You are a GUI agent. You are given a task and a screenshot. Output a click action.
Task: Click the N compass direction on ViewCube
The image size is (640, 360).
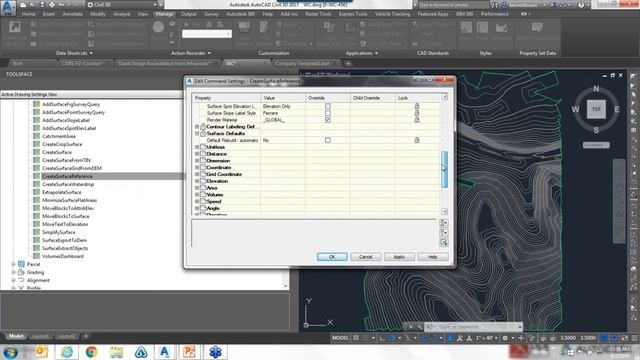click(596, 89)
